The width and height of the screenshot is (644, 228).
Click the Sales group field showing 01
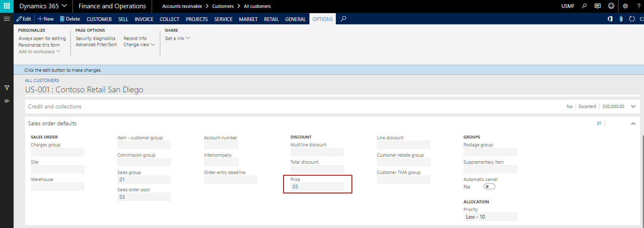[x=144, y=179]
